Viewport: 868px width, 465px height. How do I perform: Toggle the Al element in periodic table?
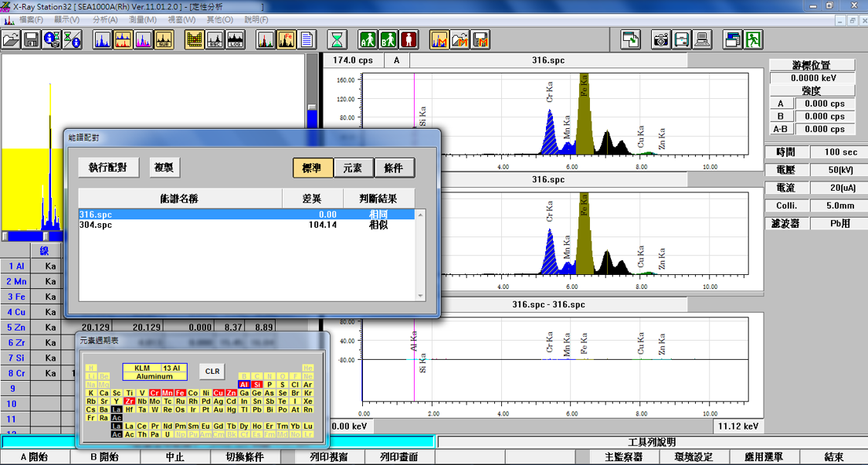point(243,384)
